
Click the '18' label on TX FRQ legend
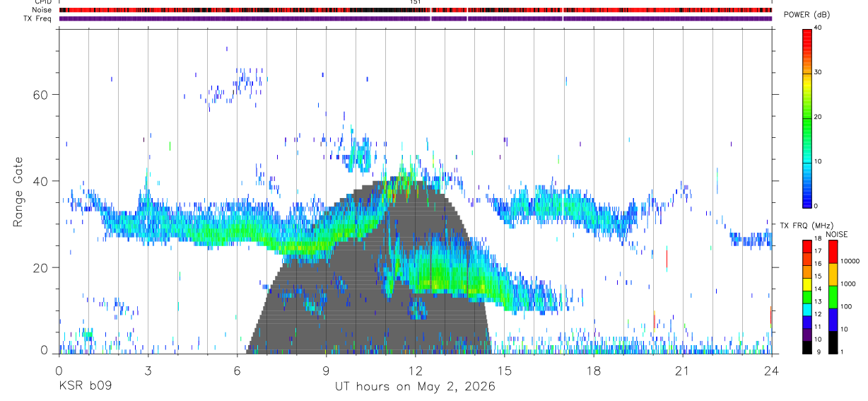817,238
